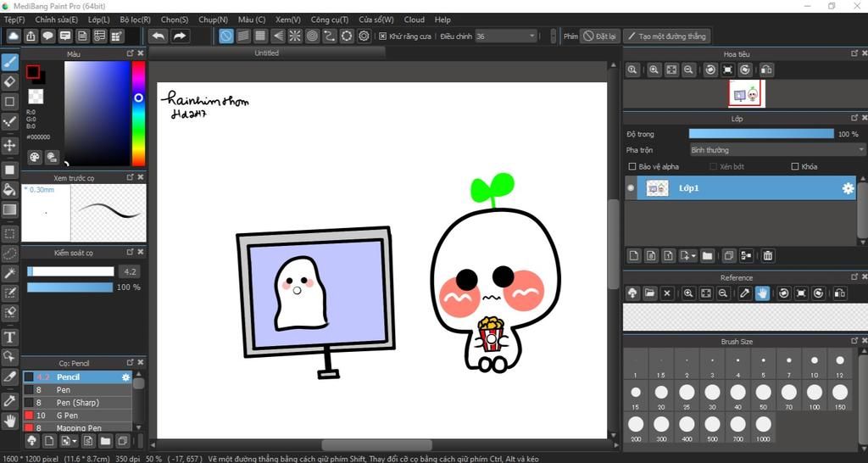Open the Cloud menu
Image resolution: width=868 pixels, height=463 pixels.
coord(414,20)
